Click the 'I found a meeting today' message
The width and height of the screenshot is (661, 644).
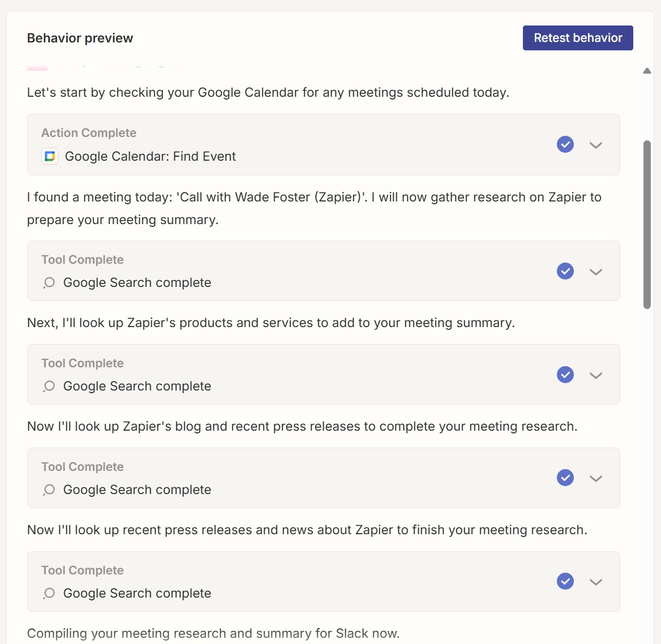click(314, 208)
